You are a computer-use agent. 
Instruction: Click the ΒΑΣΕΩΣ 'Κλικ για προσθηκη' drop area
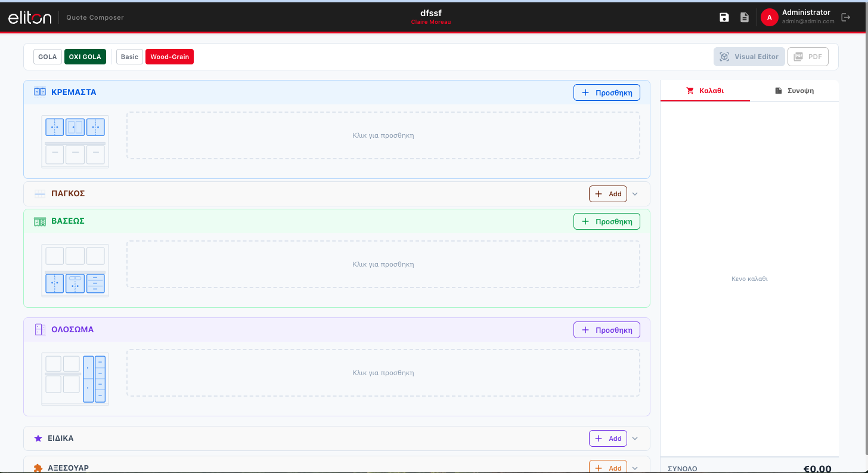(x=383, y=264)
